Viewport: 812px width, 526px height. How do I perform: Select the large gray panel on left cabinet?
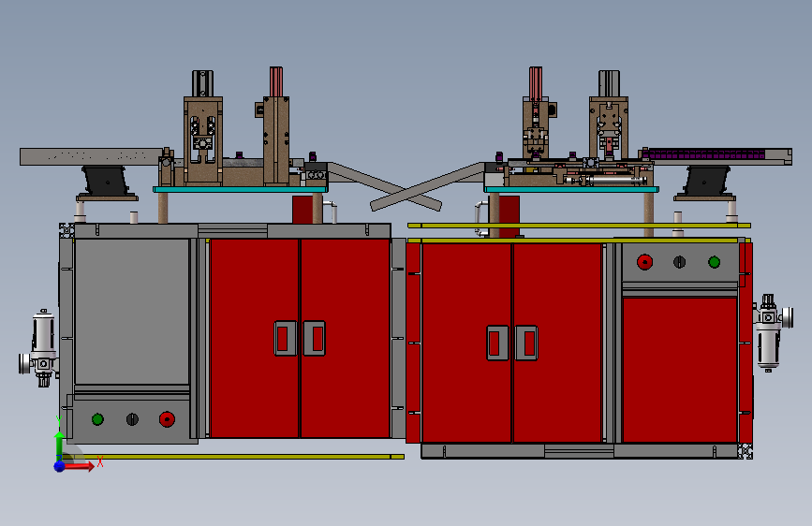point(132,311)
